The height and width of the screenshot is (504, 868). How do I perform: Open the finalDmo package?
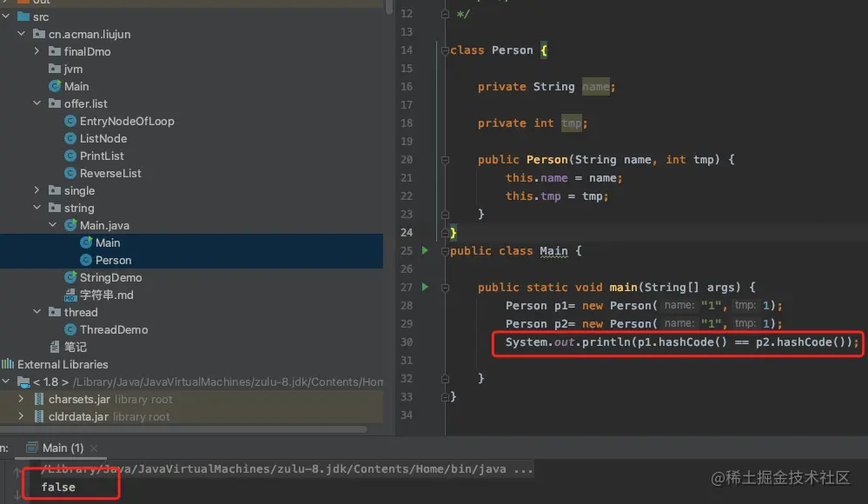87,51
